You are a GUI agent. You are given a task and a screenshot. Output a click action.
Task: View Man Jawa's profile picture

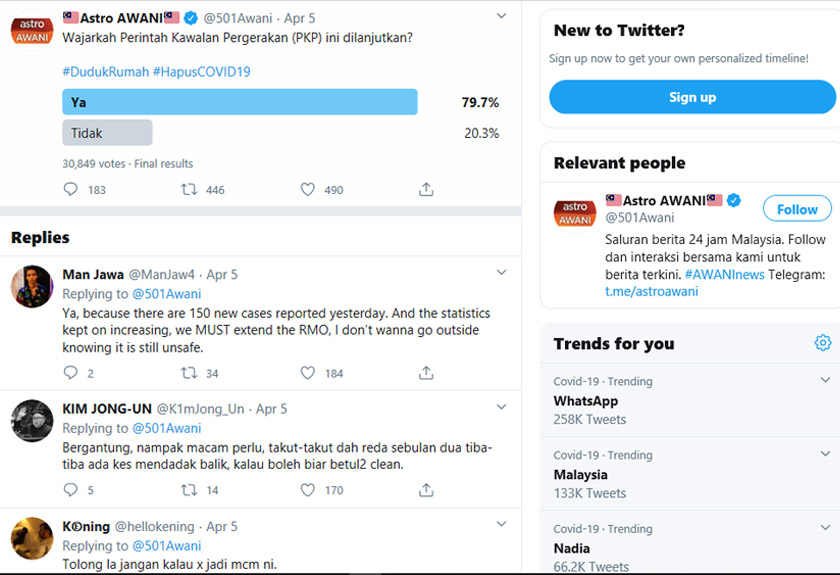click(32, 286)
